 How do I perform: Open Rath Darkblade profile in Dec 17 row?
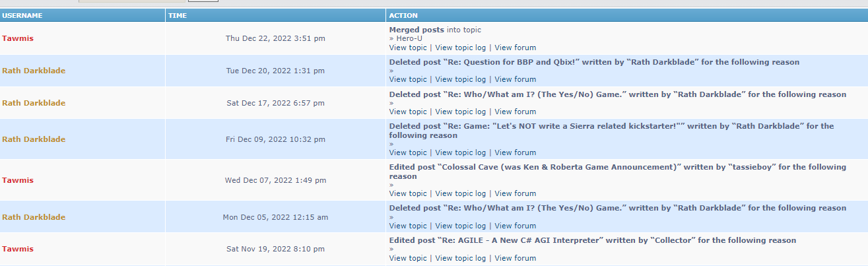click(x=34, y=103)
